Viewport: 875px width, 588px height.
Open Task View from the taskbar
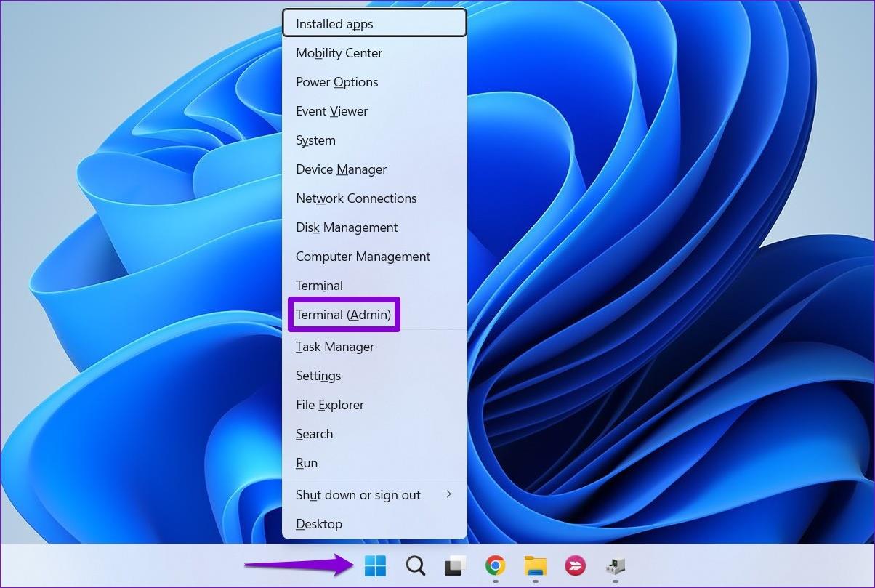pyautogui.click(x=455, y=566)
